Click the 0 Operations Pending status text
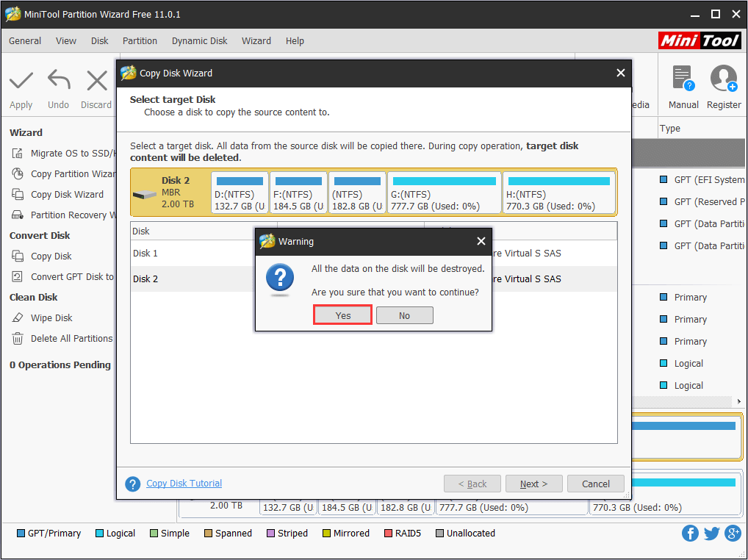748x560 pixels. [60, 365]
